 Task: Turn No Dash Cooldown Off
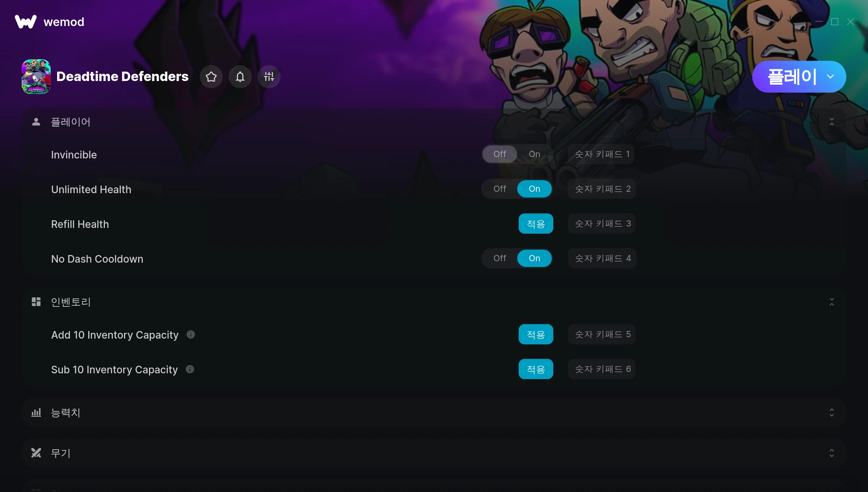tap(500, 258)
